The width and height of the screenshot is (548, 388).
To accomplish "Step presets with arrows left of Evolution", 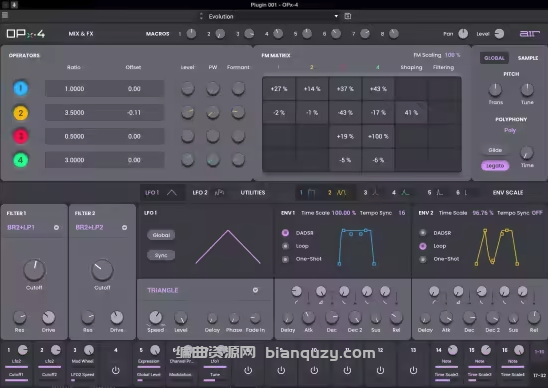I will tap(201, 16).
